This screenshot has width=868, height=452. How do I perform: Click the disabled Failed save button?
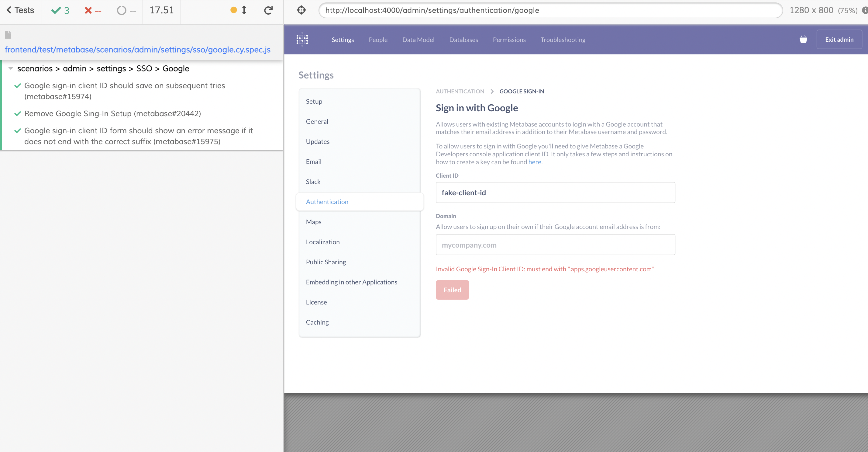pos(452,289)
